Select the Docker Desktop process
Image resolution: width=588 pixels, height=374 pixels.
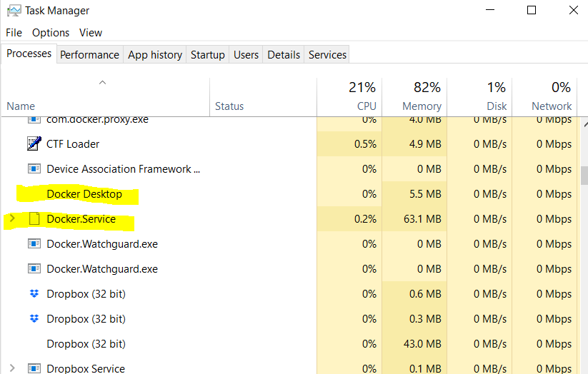tap(289, 193)
